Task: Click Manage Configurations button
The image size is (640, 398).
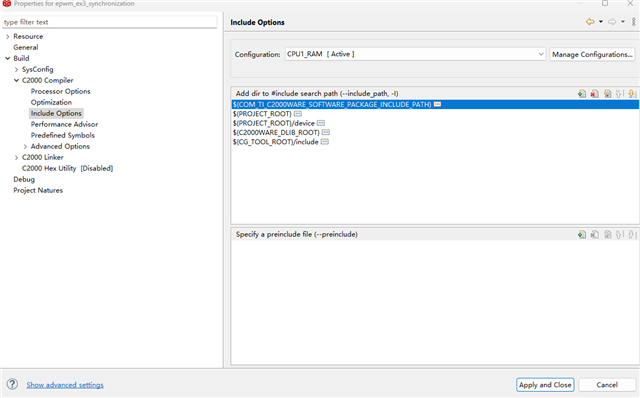Action: [592, 54]
